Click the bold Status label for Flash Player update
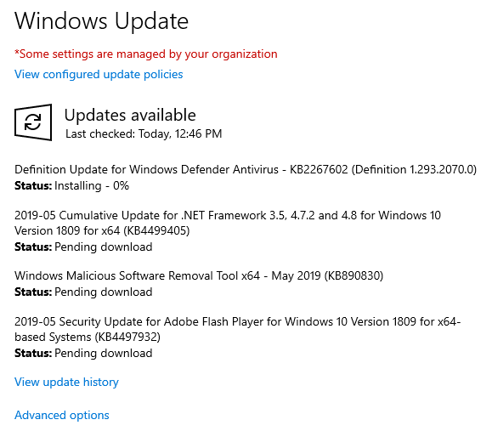 tap(33, 353)
